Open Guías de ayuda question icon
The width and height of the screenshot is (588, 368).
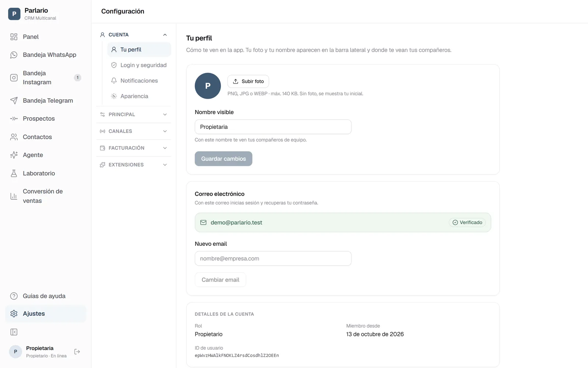[14, 296]
